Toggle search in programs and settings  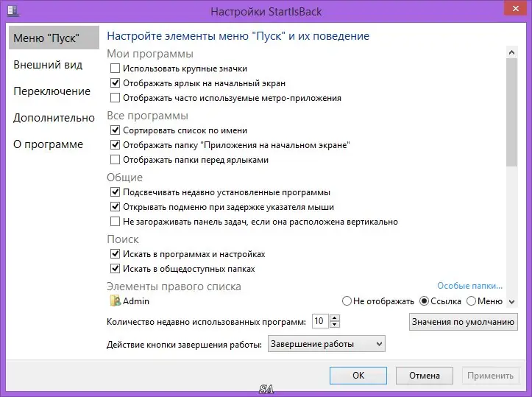coord(116,254)
